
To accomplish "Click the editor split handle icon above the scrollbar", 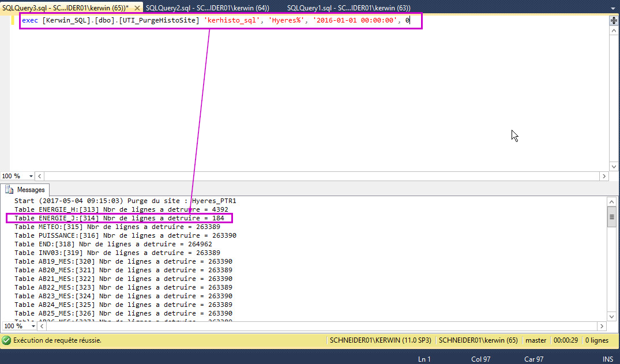I will pyautogui.click(x=614, y=21).
